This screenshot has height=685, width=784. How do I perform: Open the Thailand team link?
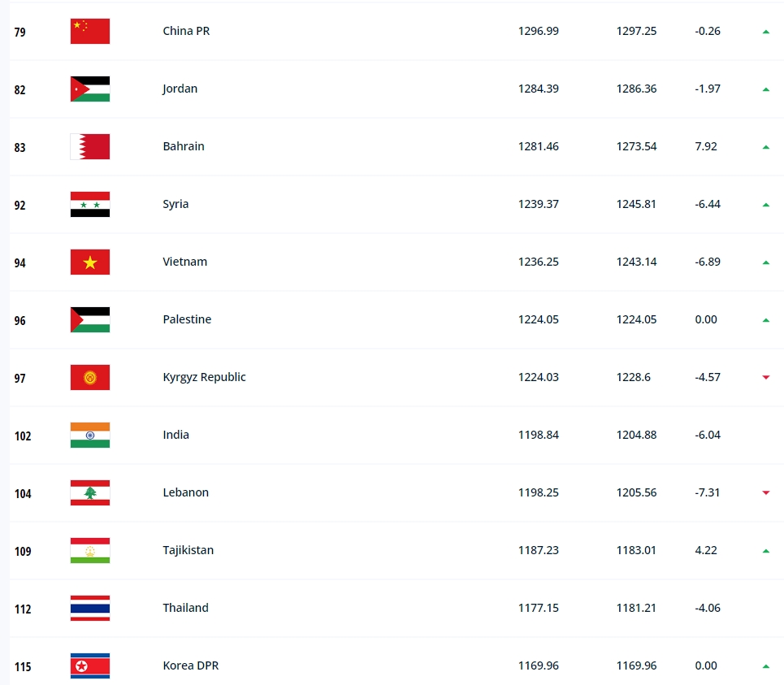coord(185,608)
